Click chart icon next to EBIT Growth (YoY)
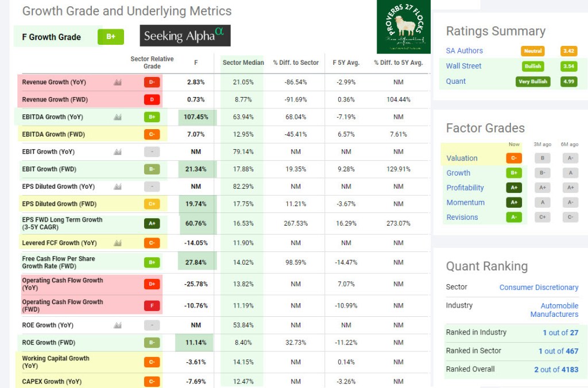Screen dimensions: 588x388 click(x=118, y=152)
